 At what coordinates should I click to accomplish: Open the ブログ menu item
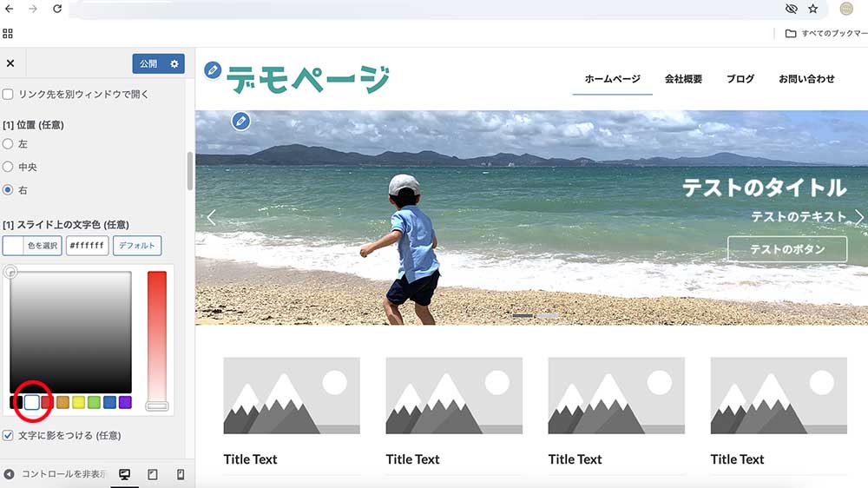[x=740, y=79]
